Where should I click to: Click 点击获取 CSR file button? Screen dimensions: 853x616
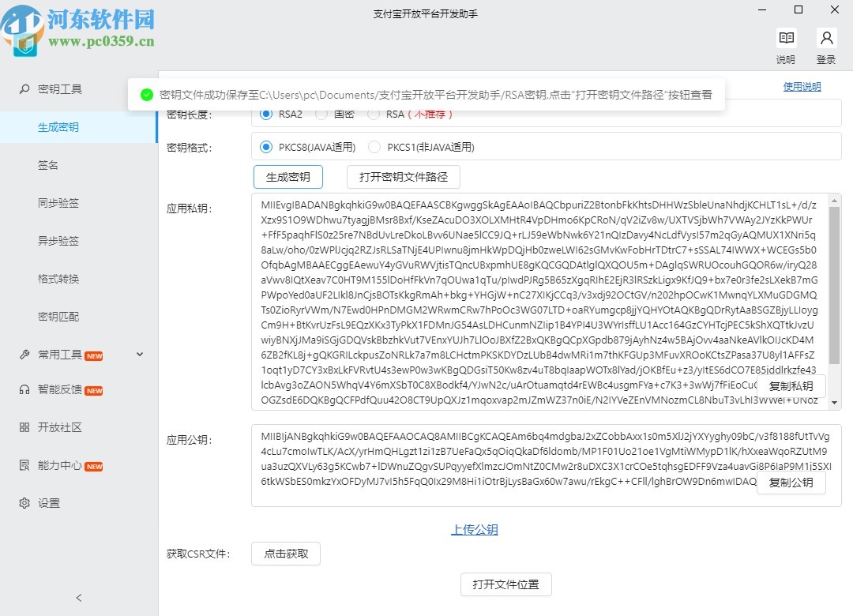coord(286,554)
